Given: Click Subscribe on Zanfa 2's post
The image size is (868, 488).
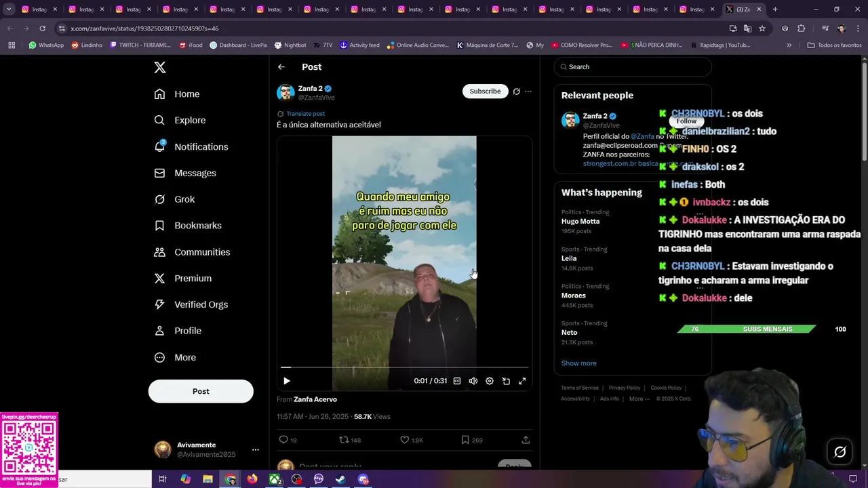Looking at the screenshot, I should pos(485,91).
